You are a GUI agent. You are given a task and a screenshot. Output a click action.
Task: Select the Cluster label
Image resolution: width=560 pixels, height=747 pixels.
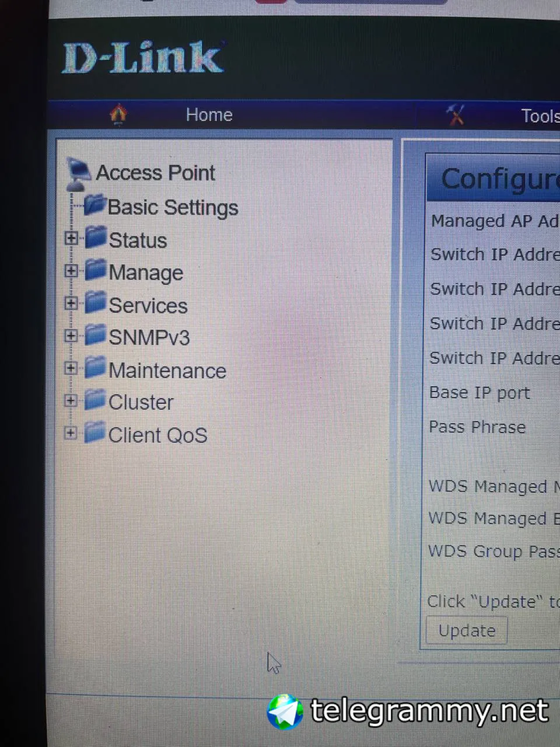point(141,403)
